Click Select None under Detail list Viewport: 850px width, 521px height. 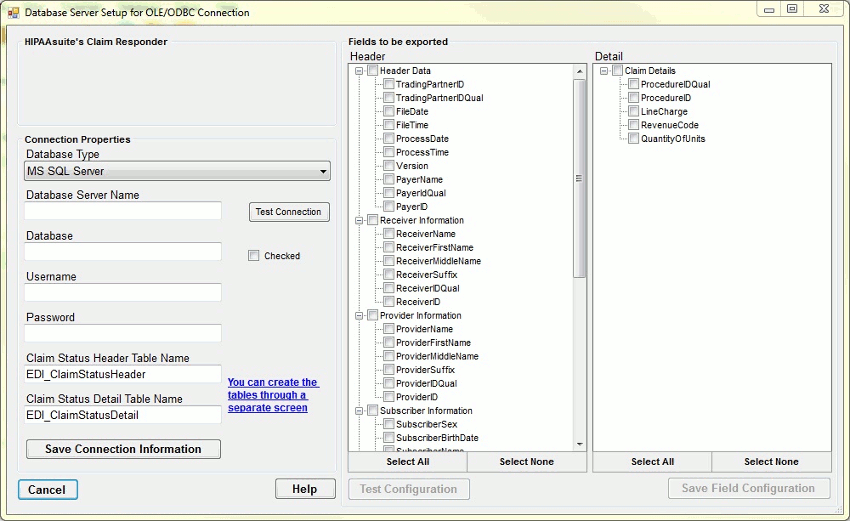[771, 462]
